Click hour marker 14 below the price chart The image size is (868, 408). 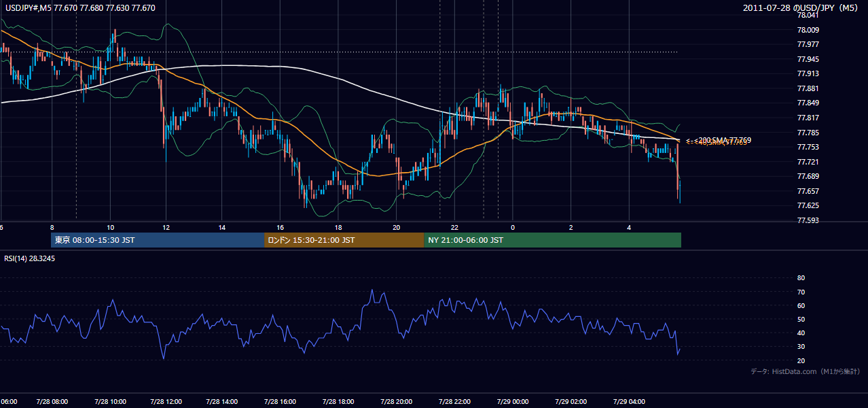tap(222, 227)
